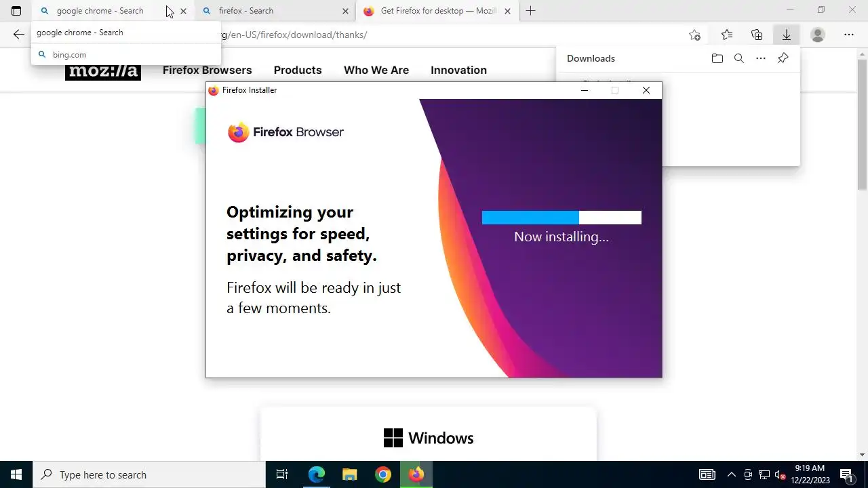Screen dimensions: 868x488
Task: Click the taskbar search box
Action: (x=149, y=474)
